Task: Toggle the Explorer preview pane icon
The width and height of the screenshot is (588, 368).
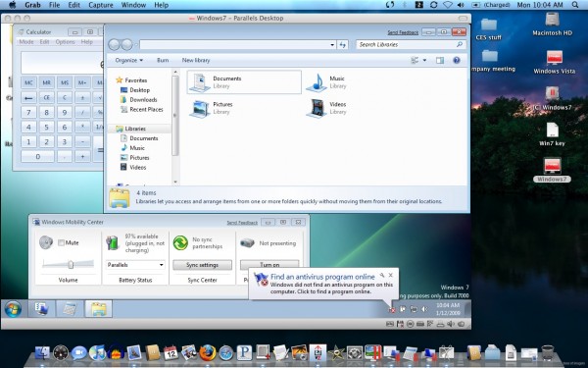Action: pyautogui.click(x=440, y=60)
